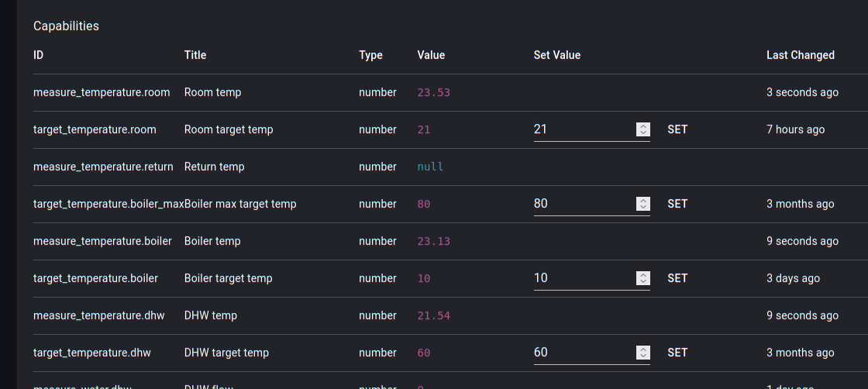
Task: Click the Title column header
Action: click(x=195, y=56)
